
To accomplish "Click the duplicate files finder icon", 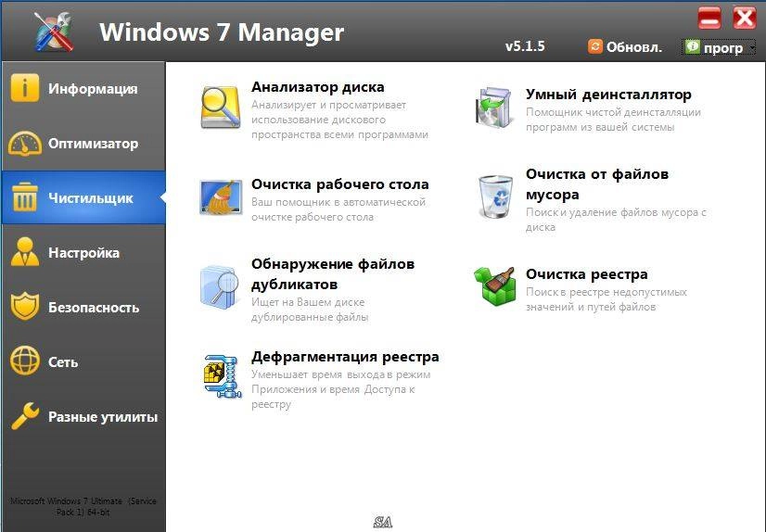I will [x=220, y=287].
